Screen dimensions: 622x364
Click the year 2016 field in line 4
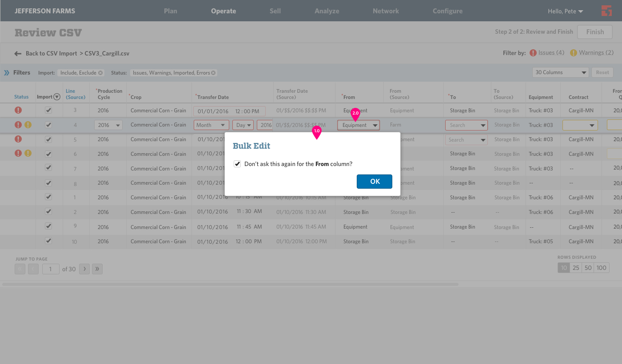[265, 125]
